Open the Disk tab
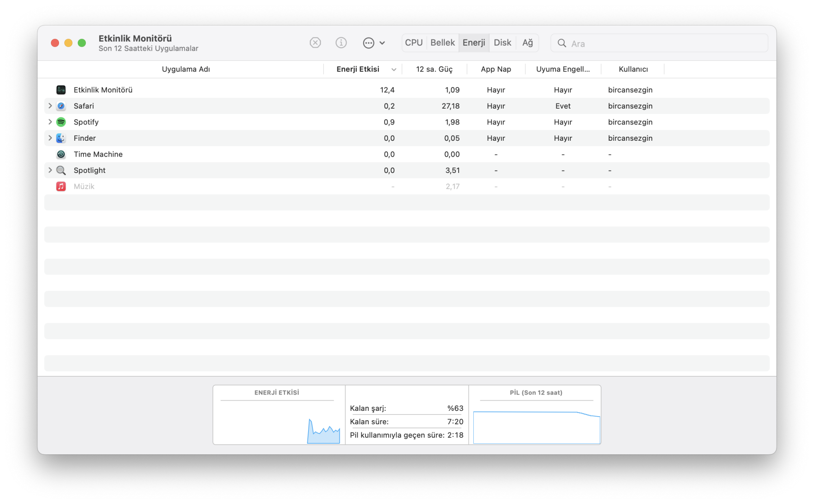This screenshot has width=814, height=504. 502,43
